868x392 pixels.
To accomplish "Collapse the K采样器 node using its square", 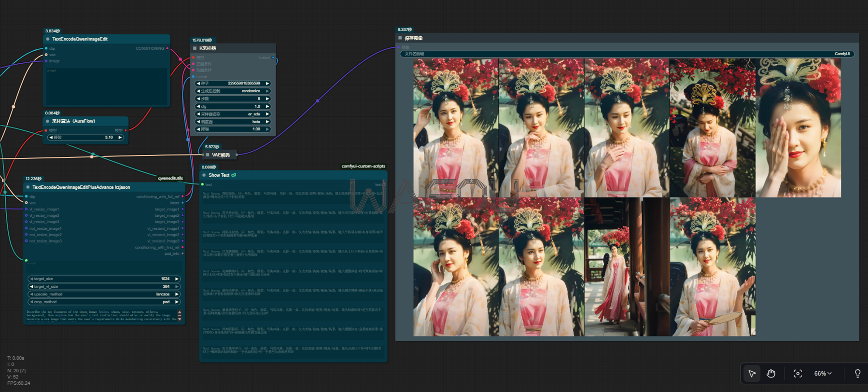I will [195, 48].
